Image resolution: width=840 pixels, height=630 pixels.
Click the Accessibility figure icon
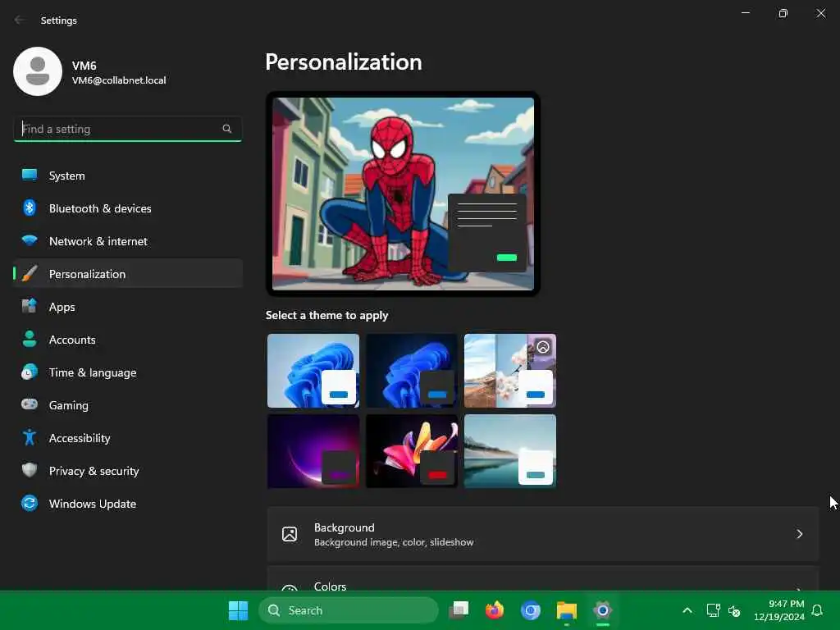[30, 438]
